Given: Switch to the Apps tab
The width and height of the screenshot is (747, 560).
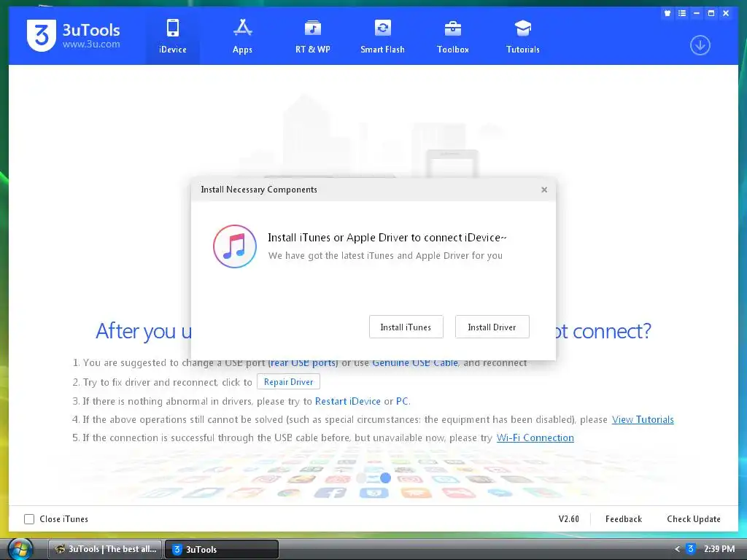Looking at the screenshot, I should [x=242, y=36].
